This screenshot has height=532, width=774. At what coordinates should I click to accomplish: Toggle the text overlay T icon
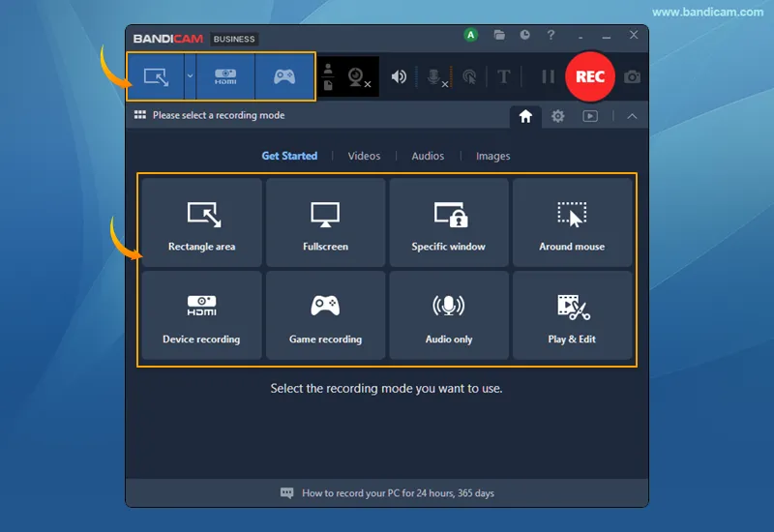click(503, 76)
